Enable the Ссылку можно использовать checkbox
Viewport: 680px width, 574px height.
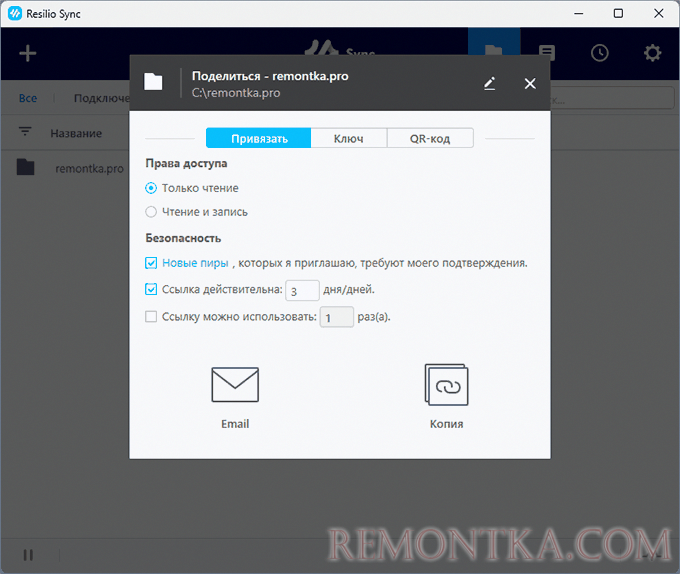tap(151, 317)
